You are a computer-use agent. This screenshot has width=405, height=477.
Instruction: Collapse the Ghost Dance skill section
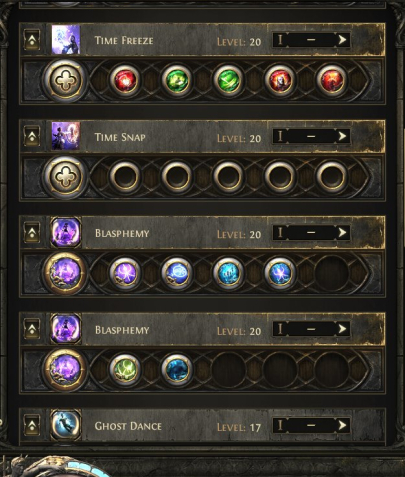click(x=32, y=425)
